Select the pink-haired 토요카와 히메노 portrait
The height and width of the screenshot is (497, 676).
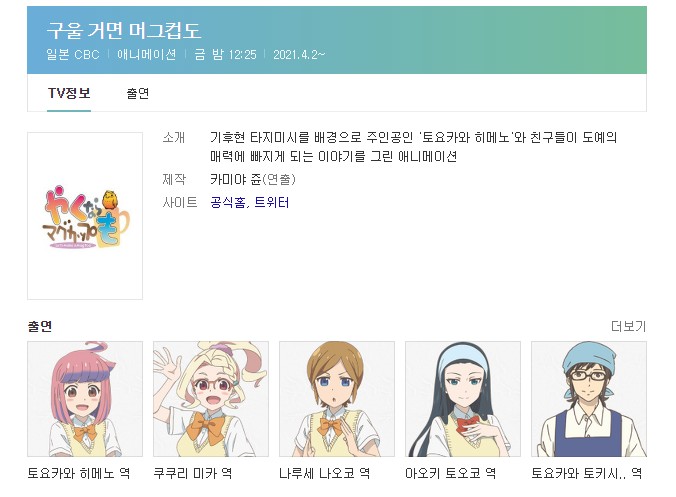(x=85, y=399)
